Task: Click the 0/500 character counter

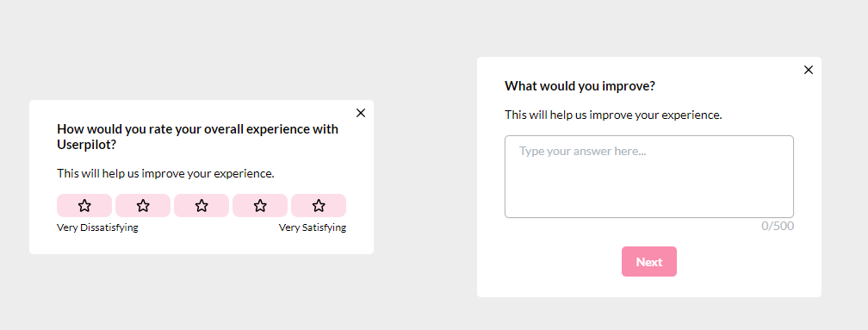Action: (x=778, y=226)
